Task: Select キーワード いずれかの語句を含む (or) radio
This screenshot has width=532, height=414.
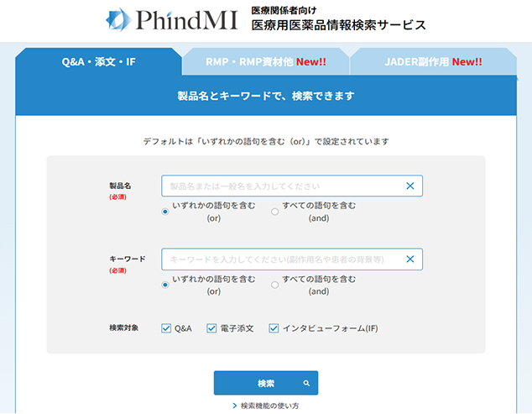Action: 165,285
